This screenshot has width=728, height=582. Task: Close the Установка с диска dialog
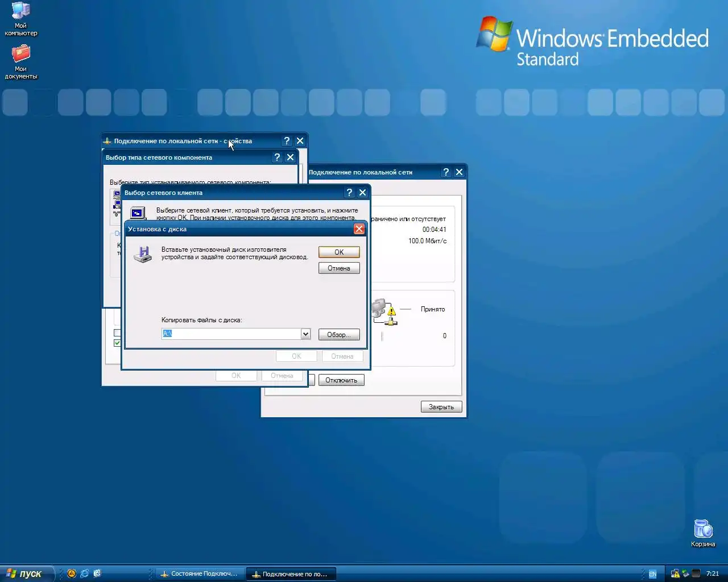(x=359, y=229)
